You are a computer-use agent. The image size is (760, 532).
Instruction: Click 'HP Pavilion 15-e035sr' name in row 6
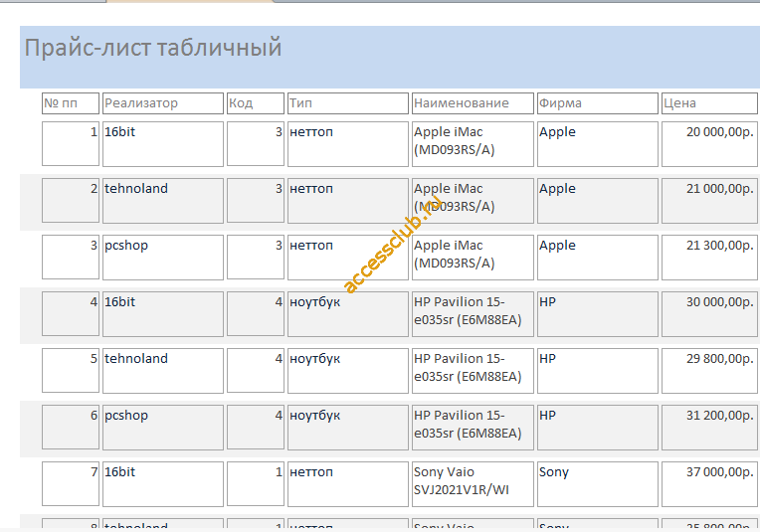pyautogui.click(x=473, y=428)
